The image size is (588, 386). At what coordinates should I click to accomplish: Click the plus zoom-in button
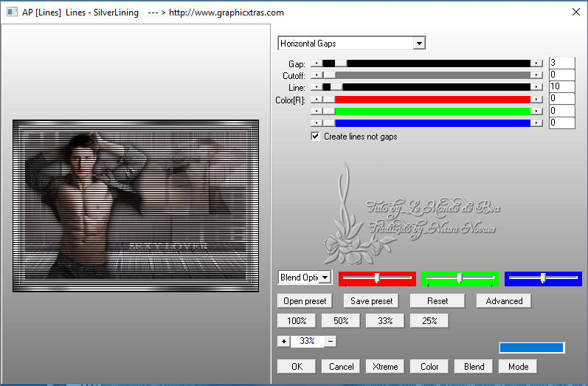pyautogui.click(x=284, y=342)
